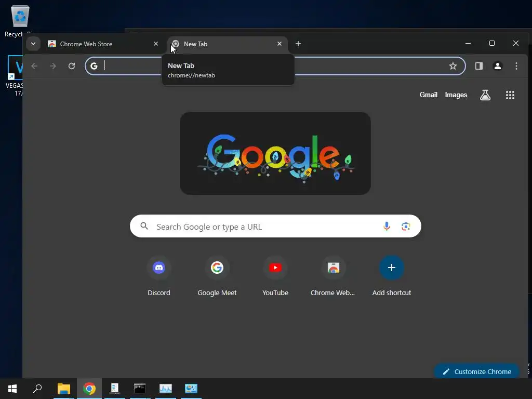Reload the current page
The width and height of the screenshot is (532, 399).
[72, 66]
